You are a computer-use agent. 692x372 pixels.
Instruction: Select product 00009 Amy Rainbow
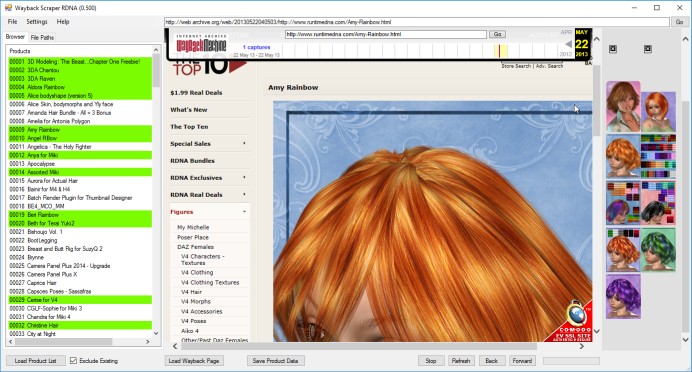pyautogui.click(x=80, y=130)
